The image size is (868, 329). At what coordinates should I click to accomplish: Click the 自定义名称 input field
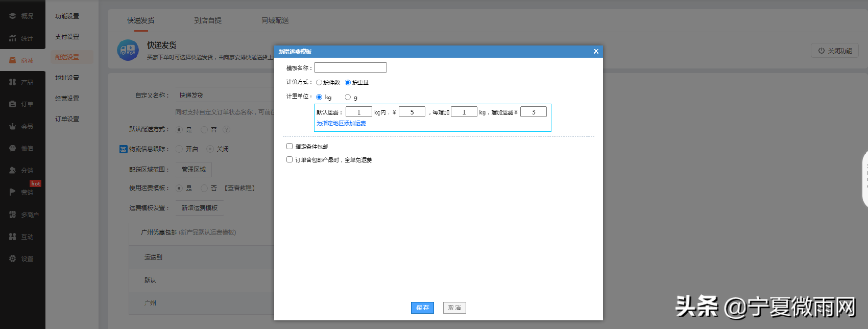tap(225, 95)
